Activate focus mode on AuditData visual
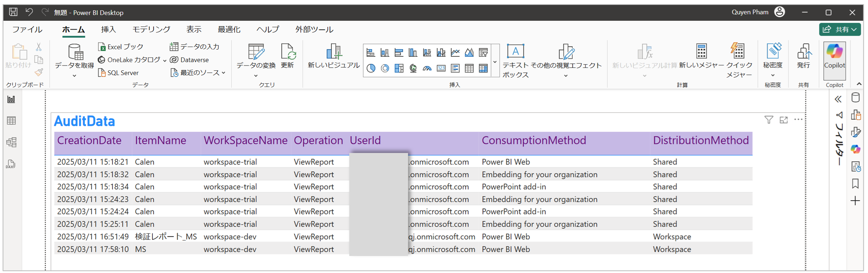This screenshot has height=273, width=868. (x=783, y=120)
